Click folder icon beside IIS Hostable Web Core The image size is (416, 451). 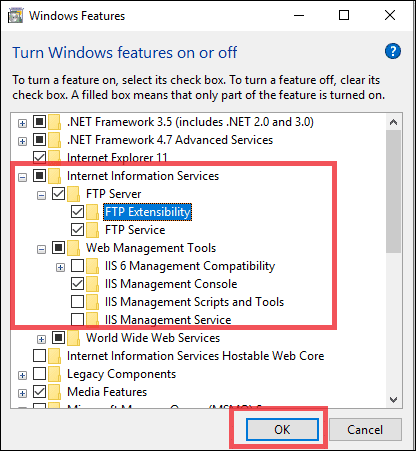tap(55, 356)
